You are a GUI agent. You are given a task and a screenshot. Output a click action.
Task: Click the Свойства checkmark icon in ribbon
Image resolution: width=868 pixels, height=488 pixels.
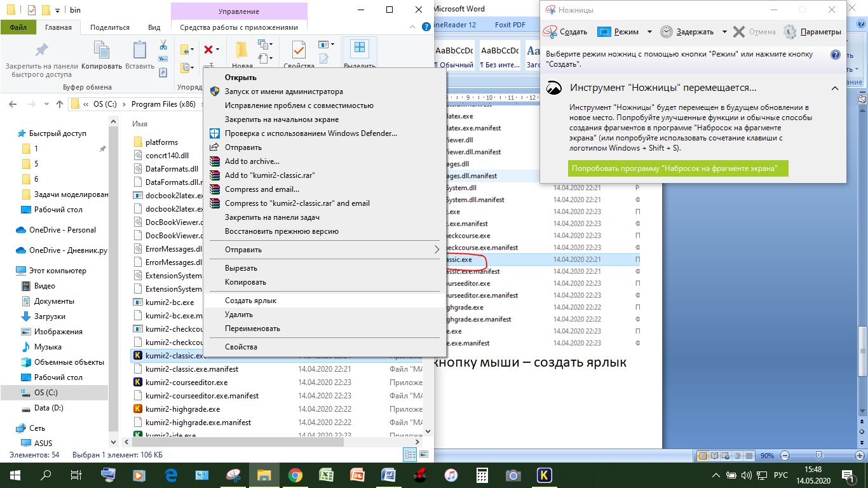[x=298, y=50]
